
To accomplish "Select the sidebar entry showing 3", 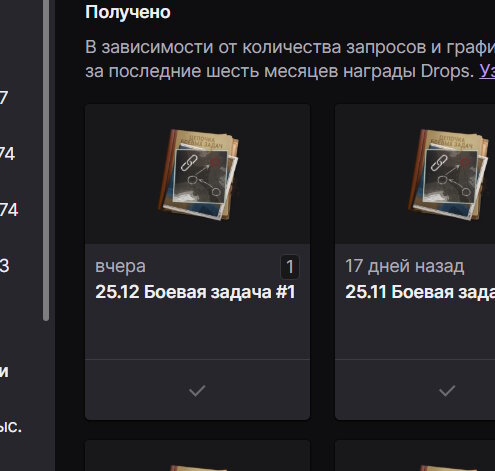I will pyautogui.click(x=4, y=266).
